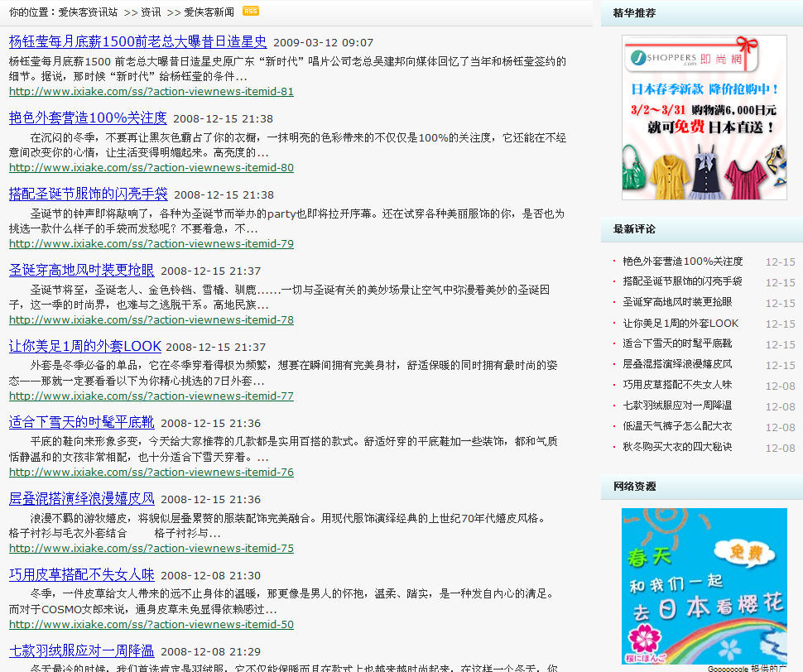803x672 pixels.
Task: Open headline 层叠混搭演绎浪漫嬉皮风 in main list
Action: pos(81,499)
